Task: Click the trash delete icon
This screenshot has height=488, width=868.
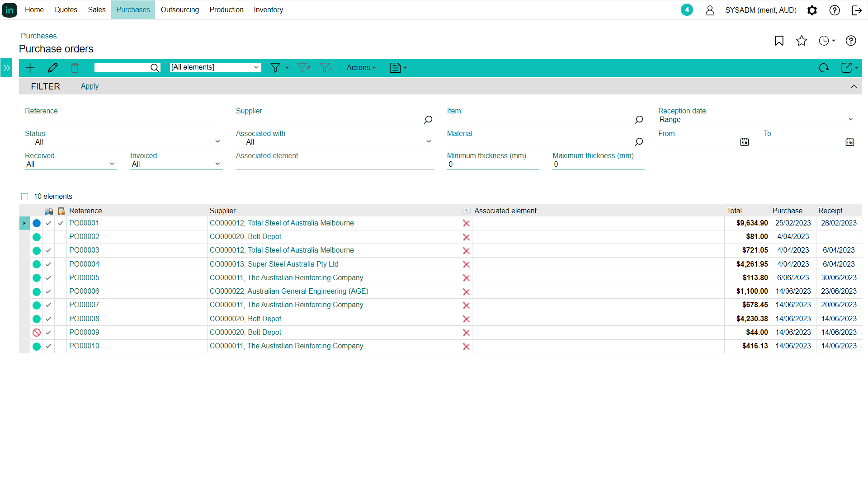Action: [x=75, y=68]
